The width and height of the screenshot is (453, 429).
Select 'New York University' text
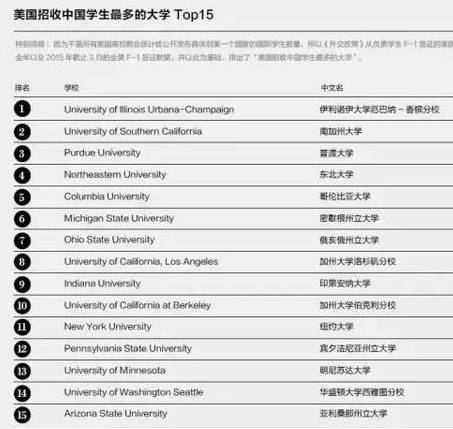[108, 327]
